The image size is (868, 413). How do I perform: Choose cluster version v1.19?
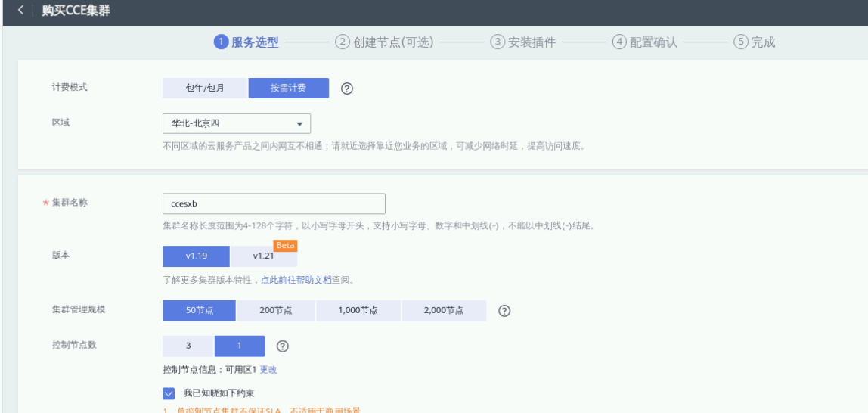[196, 256]
